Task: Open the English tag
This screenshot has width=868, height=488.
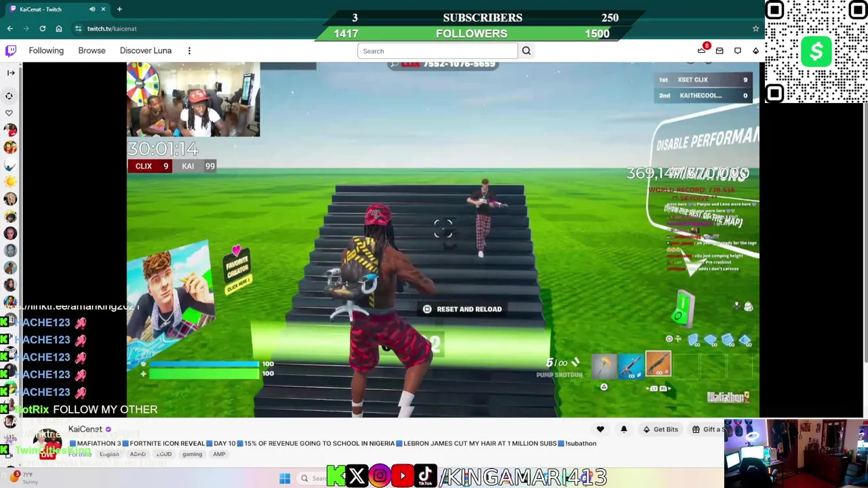Action: pyautogui.click(x=109, y=454)
